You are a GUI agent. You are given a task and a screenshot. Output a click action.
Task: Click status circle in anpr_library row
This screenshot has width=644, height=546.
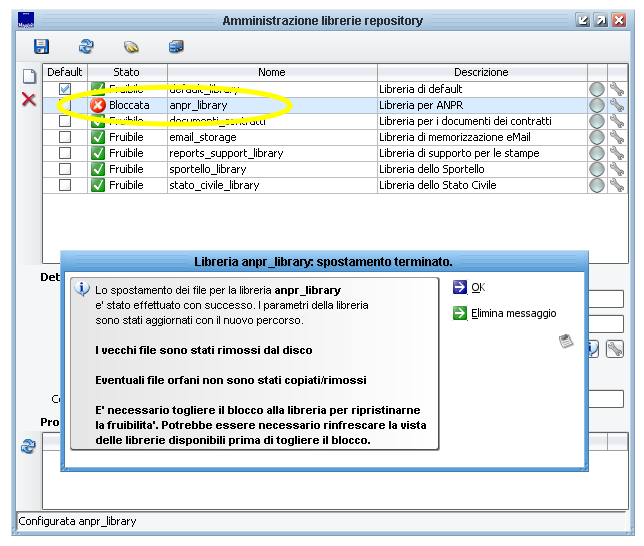[x=597, y=105]
